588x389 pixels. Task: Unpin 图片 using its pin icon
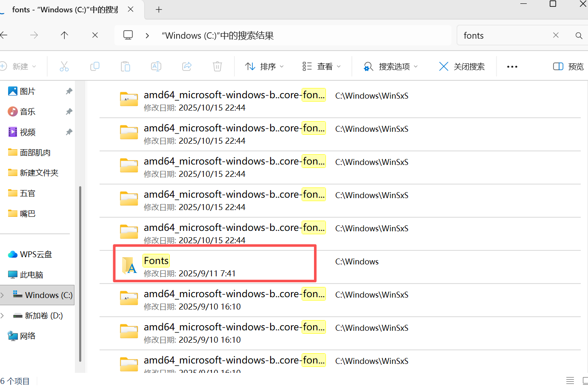coord(69,91)
